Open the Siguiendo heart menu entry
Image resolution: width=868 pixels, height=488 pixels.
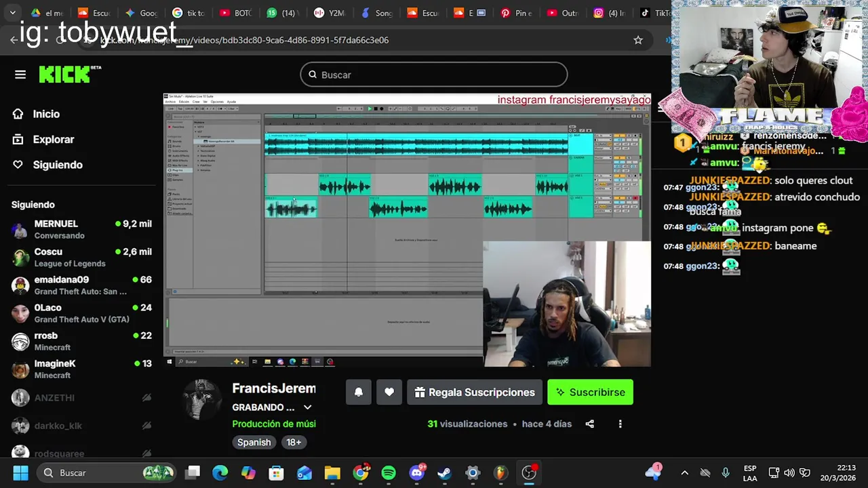click(x=47, y=165)
